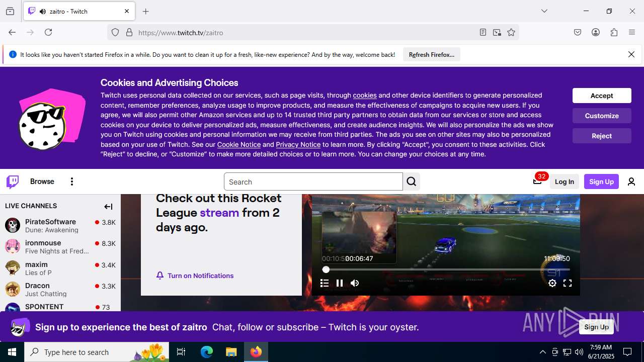This screenshot has width=644, height=362.
Task: Open Firefox View recent browsing icon
Action: click(10, 11)
